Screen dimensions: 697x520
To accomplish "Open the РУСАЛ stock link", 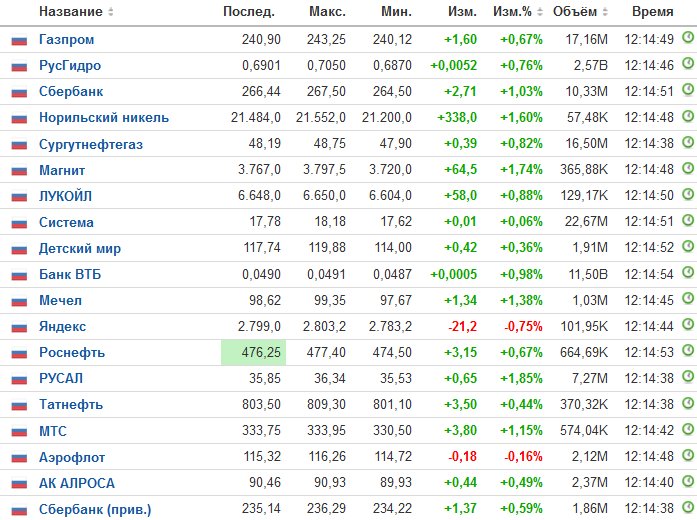I will (x=61, y=378).
